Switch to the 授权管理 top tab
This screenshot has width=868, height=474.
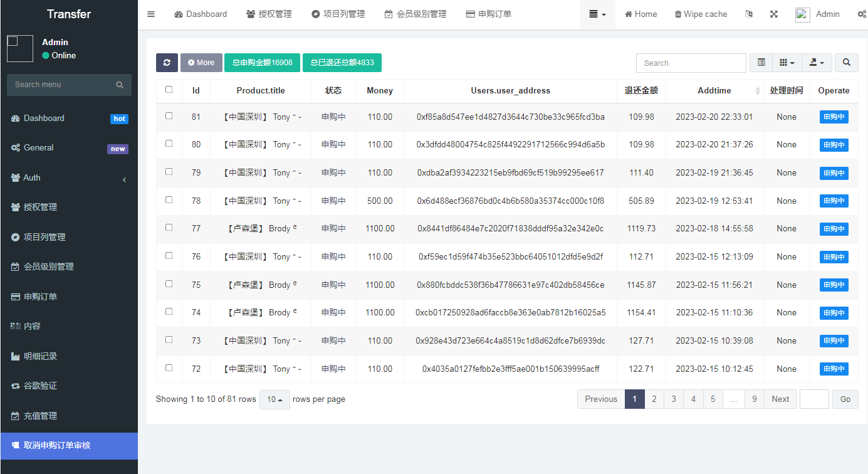(x=269, y=14)
